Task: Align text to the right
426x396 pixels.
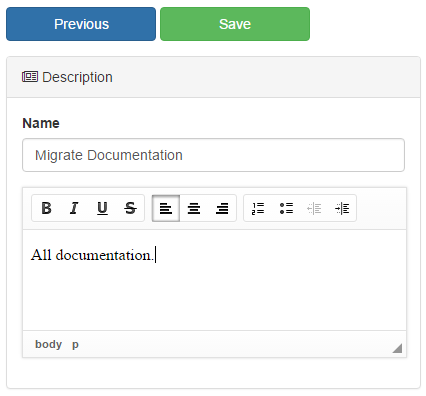Action: click(x=222, y=208)
